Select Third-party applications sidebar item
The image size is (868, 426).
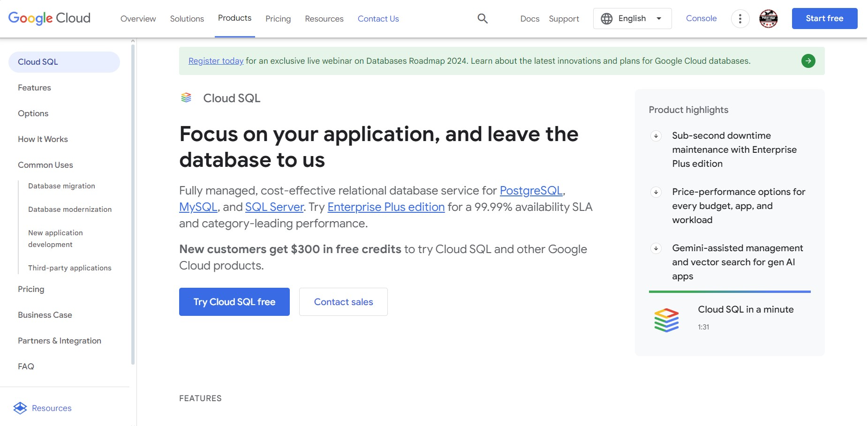tap(70, 268)
